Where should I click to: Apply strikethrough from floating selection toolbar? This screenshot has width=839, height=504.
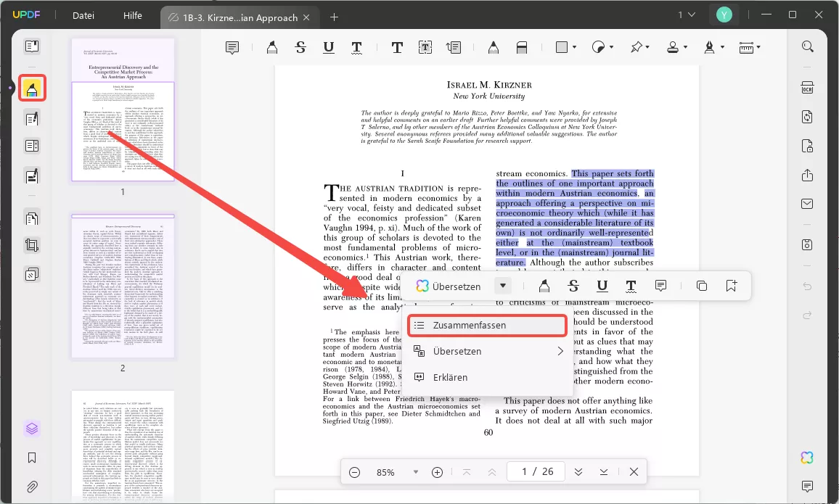[x=573, y=286]
